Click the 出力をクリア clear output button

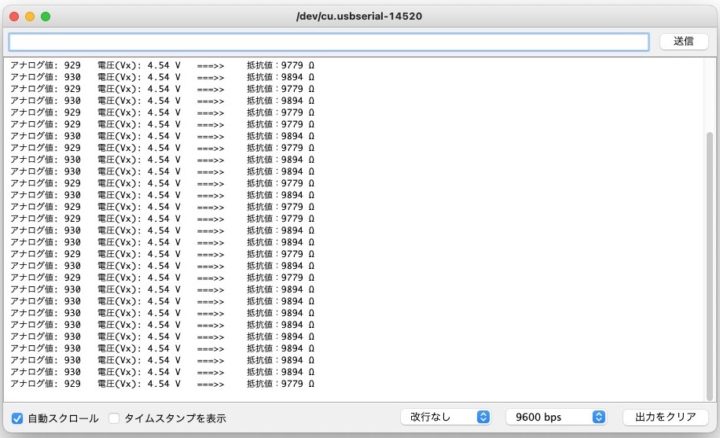tap(665, 417)
